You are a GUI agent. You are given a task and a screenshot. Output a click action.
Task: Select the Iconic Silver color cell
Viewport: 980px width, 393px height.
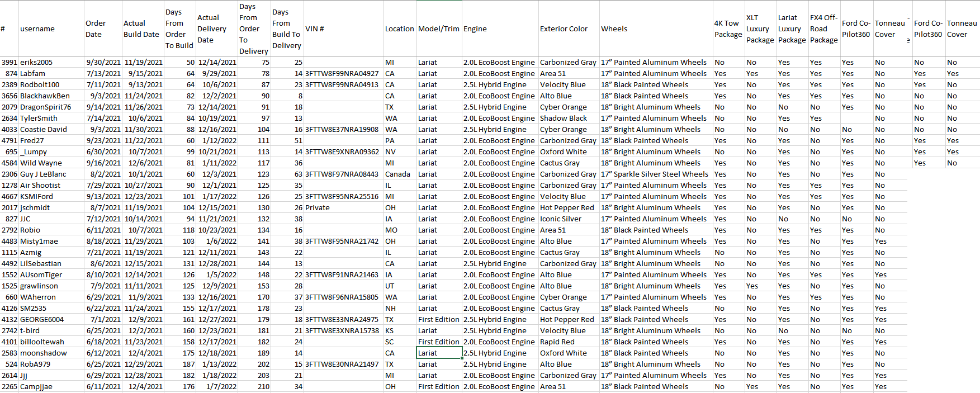click(x=569, y=219)
